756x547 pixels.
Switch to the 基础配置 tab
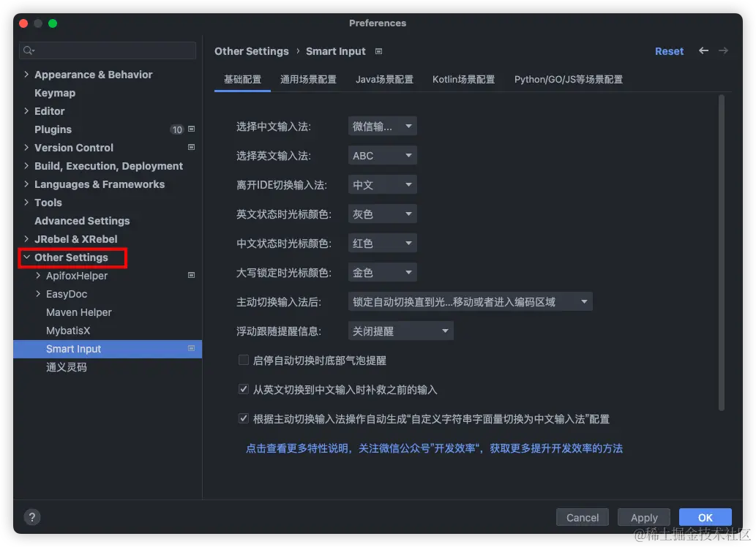(x=242, y=80)
